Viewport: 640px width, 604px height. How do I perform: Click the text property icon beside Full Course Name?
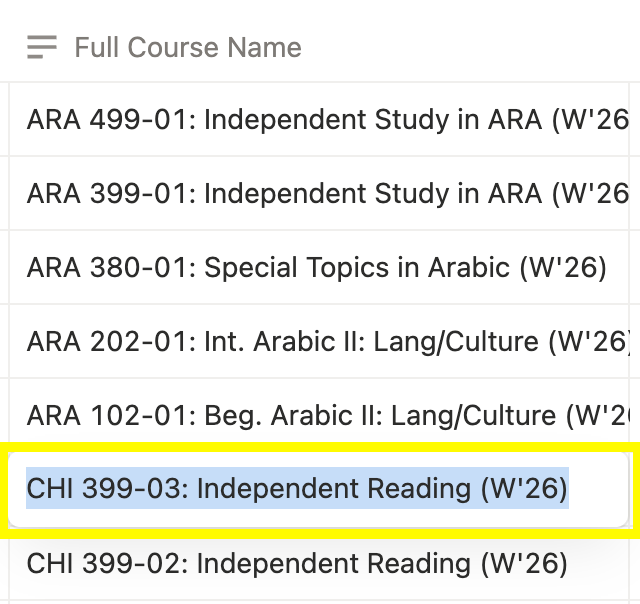[x=42, y=47]
